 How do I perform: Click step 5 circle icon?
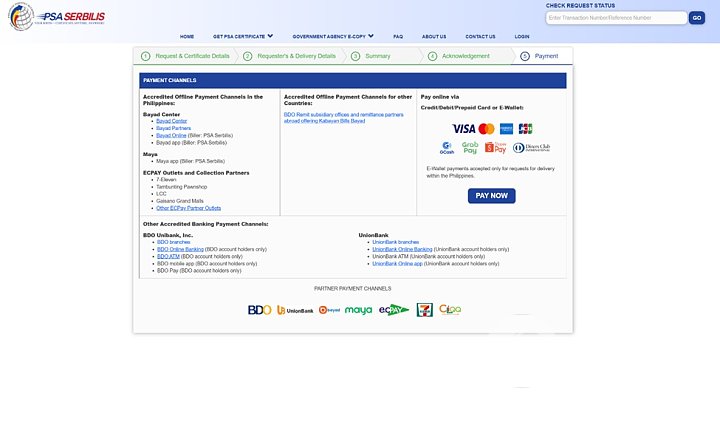(525, 56)
